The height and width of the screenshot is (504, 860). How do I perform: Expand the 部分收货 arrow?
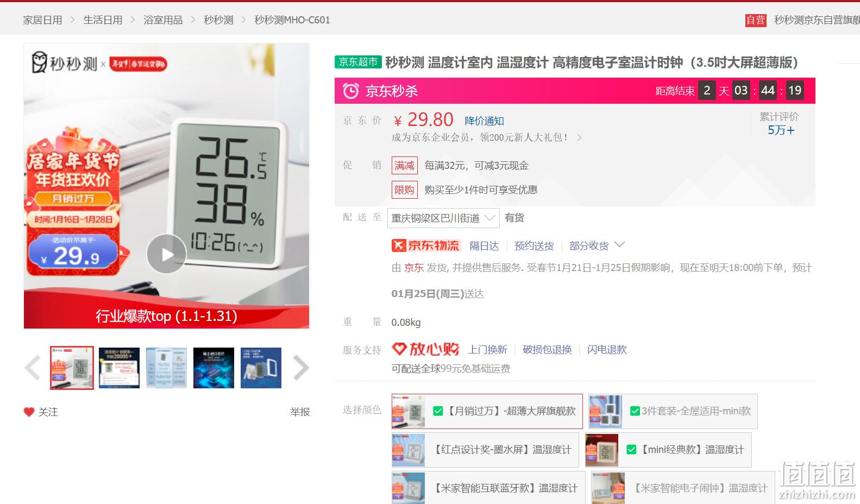(x=619, y=245)
